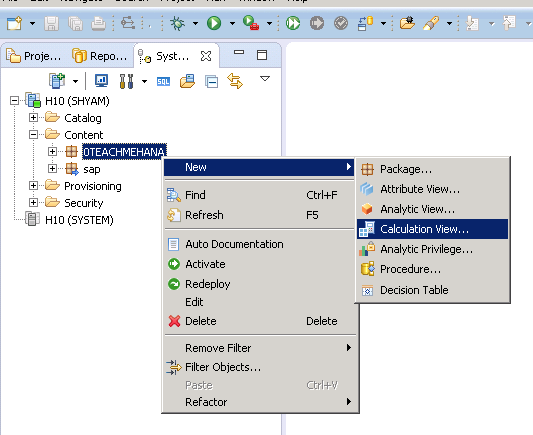Click the Link with Editor arrows icon

click(235, 81)
